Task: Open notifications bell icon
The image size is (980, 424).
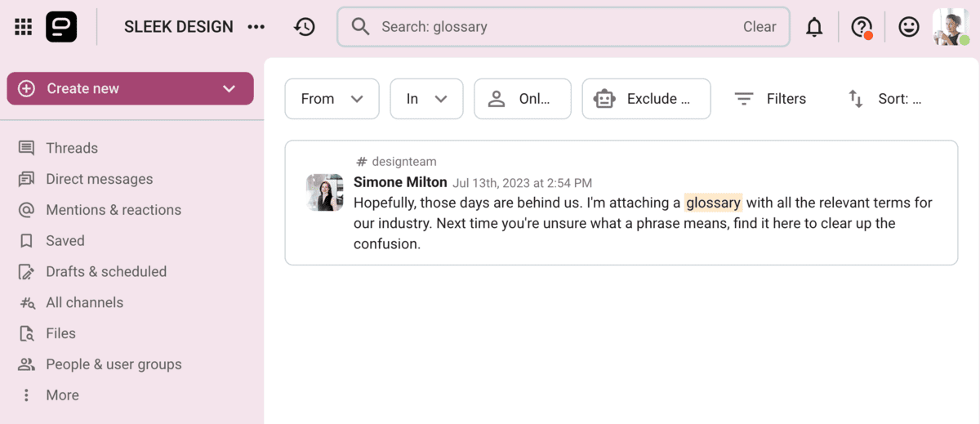Action: pos(814,27)
